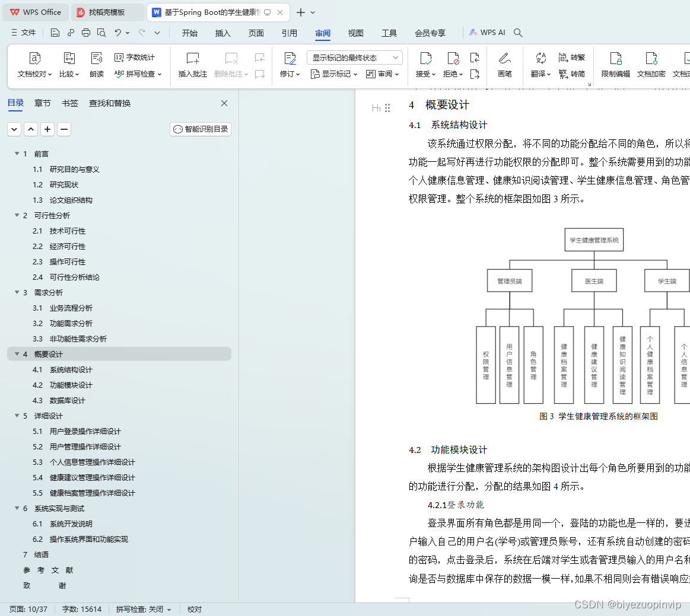Click 校对 in the status bar
Viewport: 690px width, 616px height.
pyautogui.click(x=195, y=609)
